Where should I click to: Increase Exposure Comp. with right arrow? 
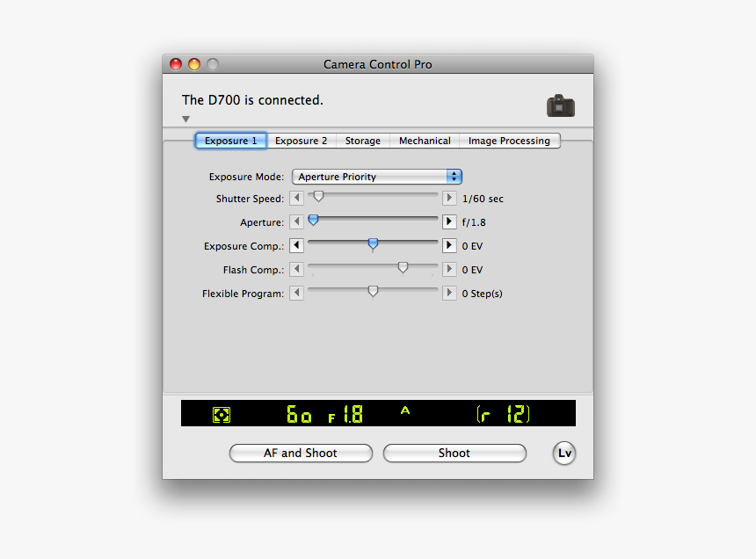449,245
